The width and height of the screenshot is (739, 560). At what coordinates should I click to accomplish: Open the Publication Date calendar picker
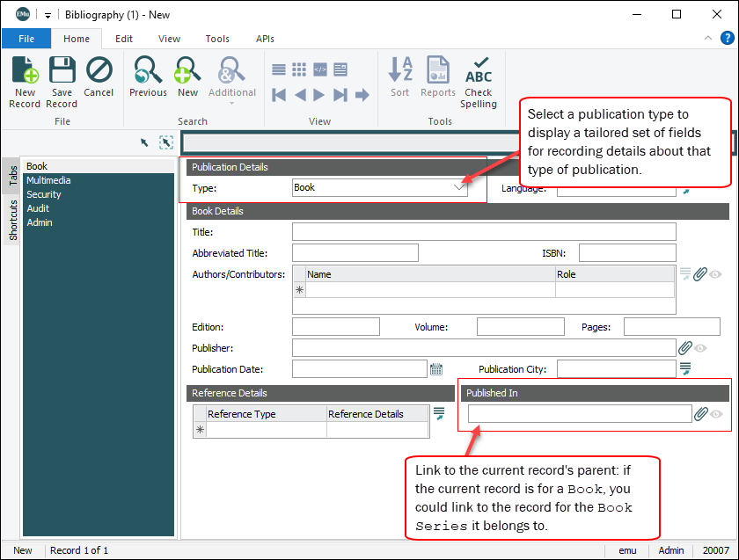[x=436, y=369]
